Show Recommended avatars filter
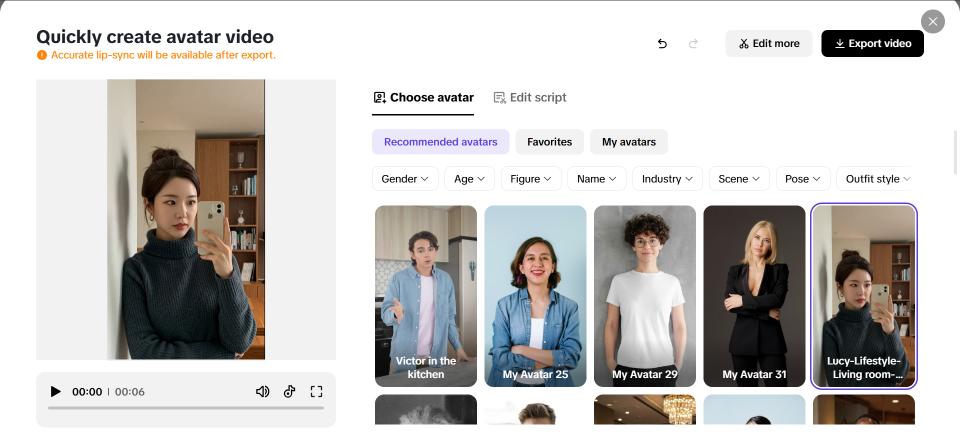This screenshot has width=960, height=445. (x=440, y=142)
